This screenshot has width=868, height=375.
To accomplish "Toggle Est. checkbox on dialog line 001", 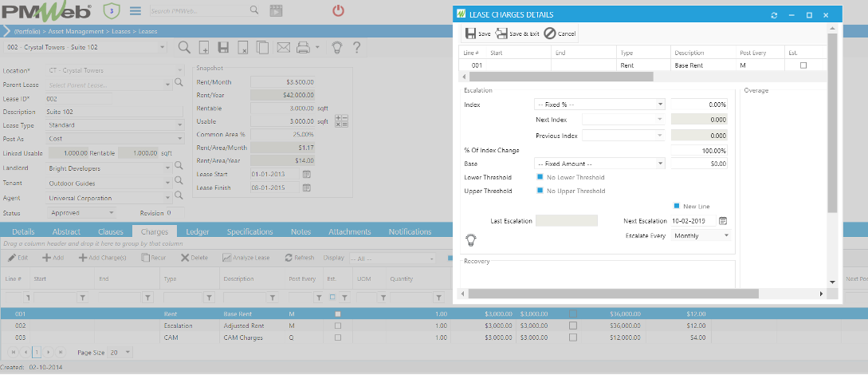I will 803,65.
